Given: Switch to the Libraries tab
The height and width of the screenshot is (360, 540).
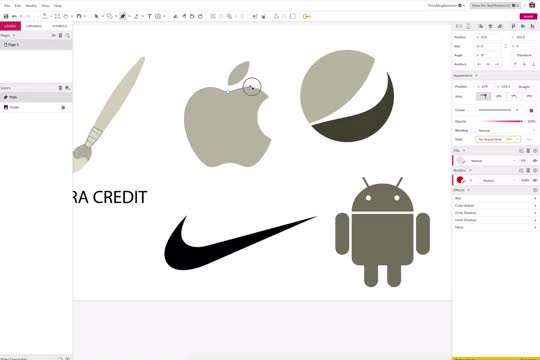Looking at the screenshot, I should (x=34, y=26).
